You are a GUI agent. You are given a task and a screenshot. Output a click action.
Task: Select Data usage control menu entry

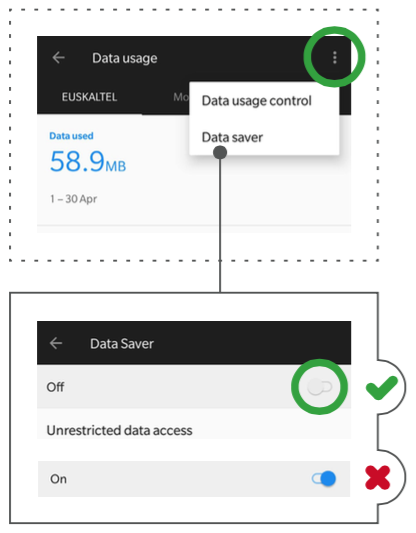pyautogui.click(x=257, y=101)
